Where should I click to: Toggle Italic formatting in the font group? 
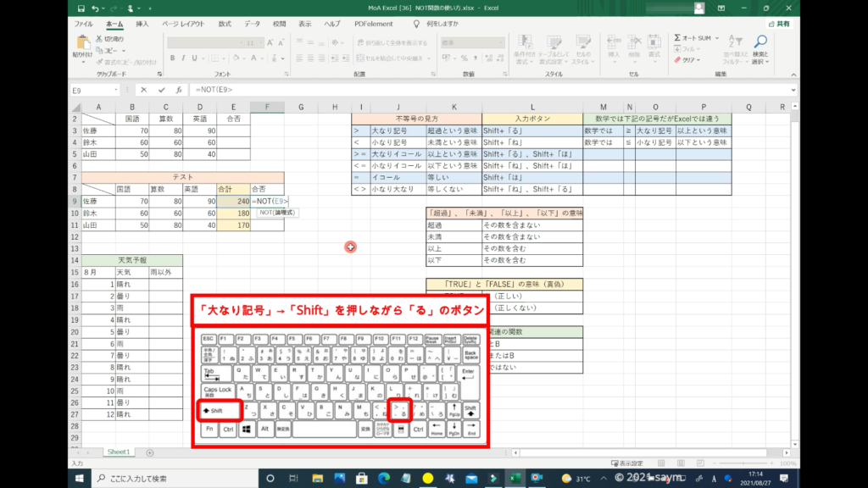(x=184, y=58)
